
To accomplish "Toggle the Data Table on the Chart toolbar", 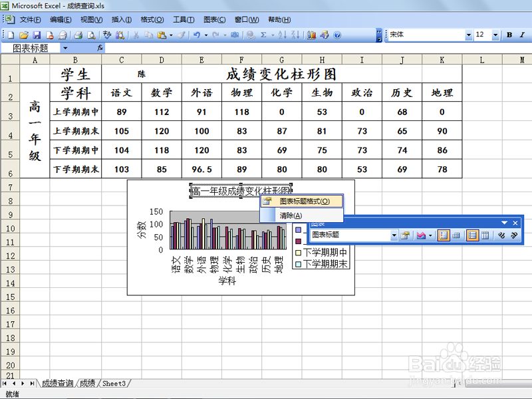I will 456,235.
